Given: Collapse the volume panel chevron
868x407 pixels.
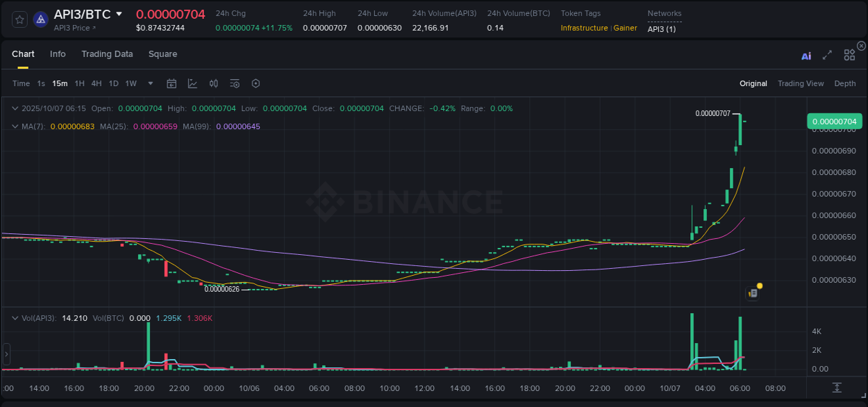Looking at the screenshot, I should (x=15, y=317).
